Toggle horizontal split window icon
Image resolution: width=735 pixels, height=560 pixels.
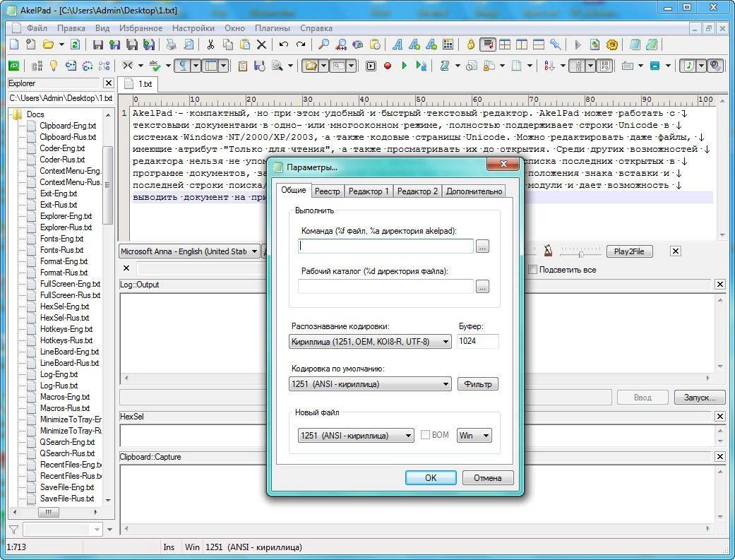point(539,44)
